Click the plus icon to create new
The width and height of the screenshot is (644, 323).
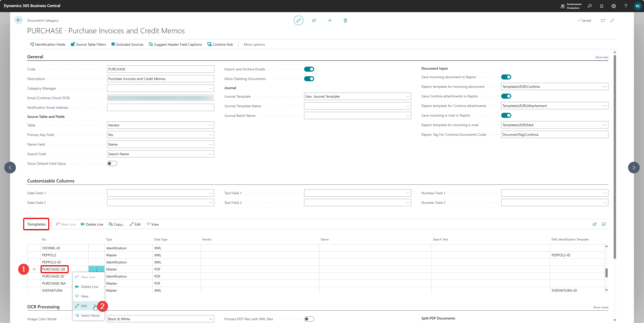[x=330, y=20]
